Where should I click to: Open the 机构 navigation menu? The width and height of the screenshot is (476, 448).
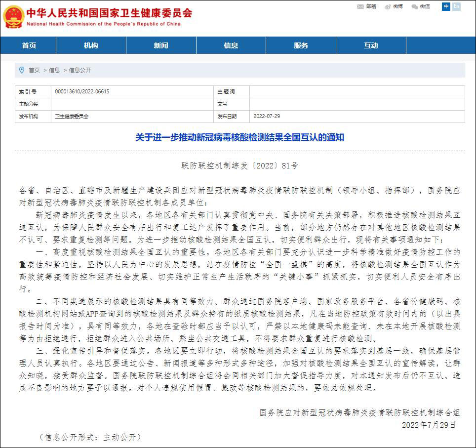91,45
